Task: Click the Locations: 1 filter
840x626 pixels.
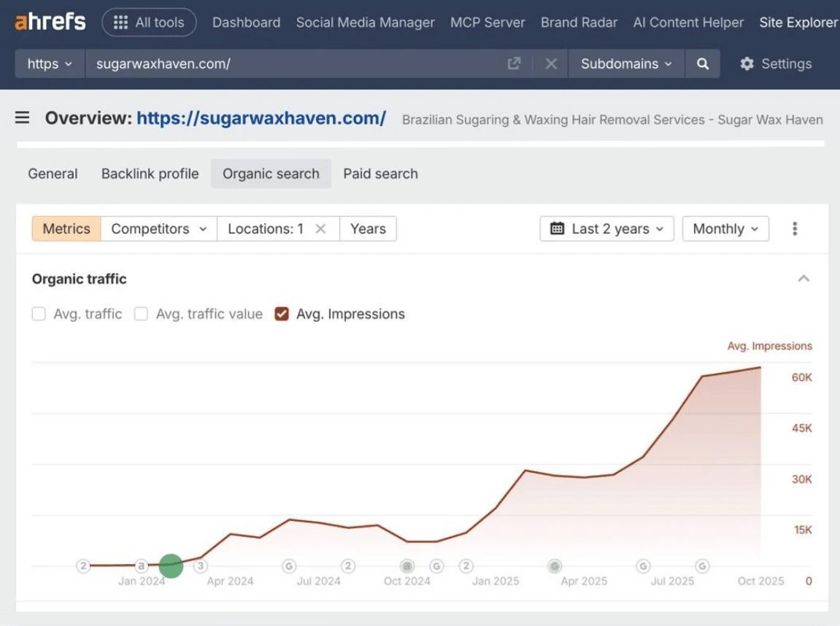Action: (266, 228)
